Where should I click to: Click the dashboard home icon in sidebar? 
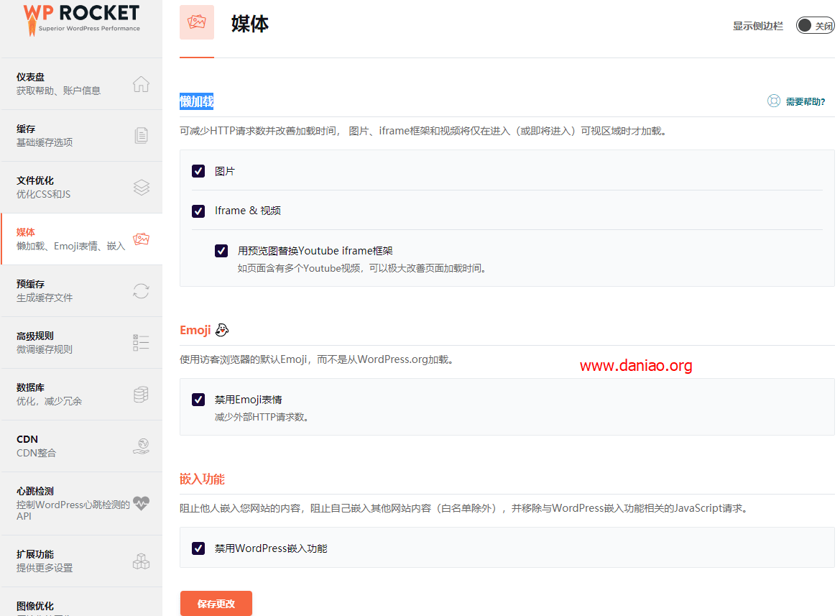point(141,84)
